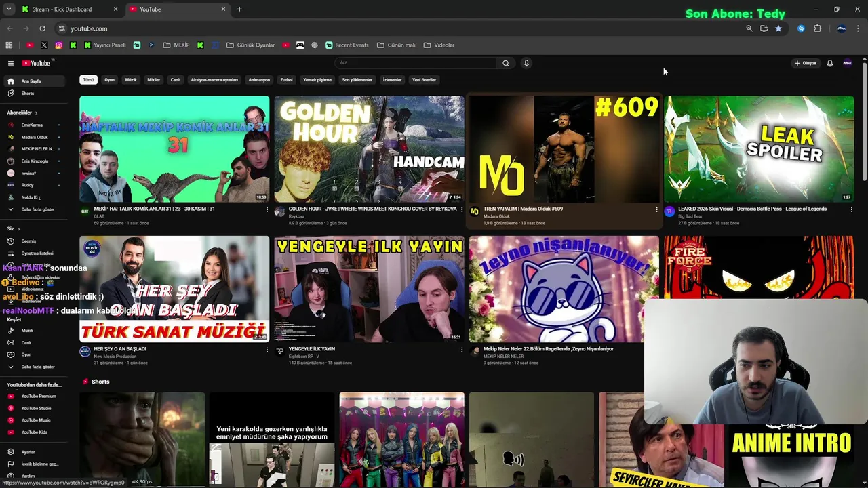Open the YouTube hamburger guide menu
Screen dimensions: 868x488
[11, 63]
